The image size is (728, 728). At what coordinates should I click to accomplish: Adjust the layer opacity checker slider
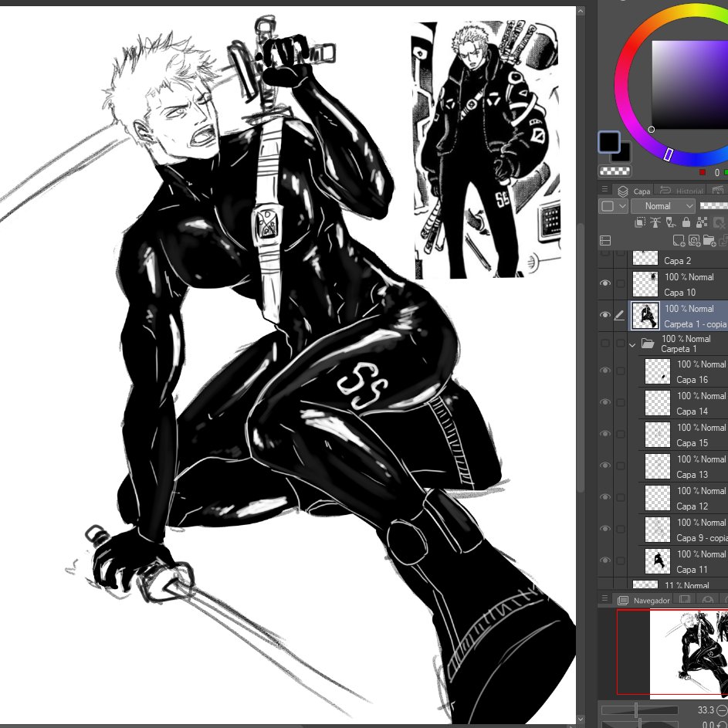713,205
